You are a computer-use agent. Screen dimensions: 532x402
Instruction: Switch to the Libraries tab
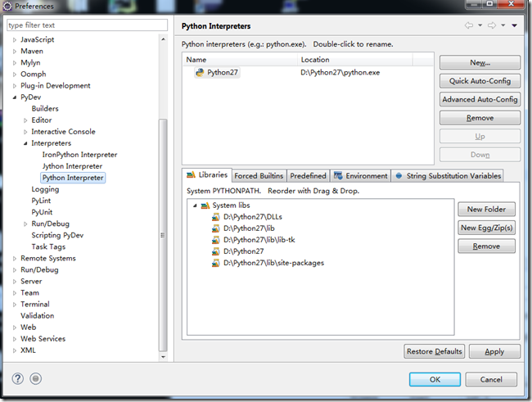click(207, 175)
